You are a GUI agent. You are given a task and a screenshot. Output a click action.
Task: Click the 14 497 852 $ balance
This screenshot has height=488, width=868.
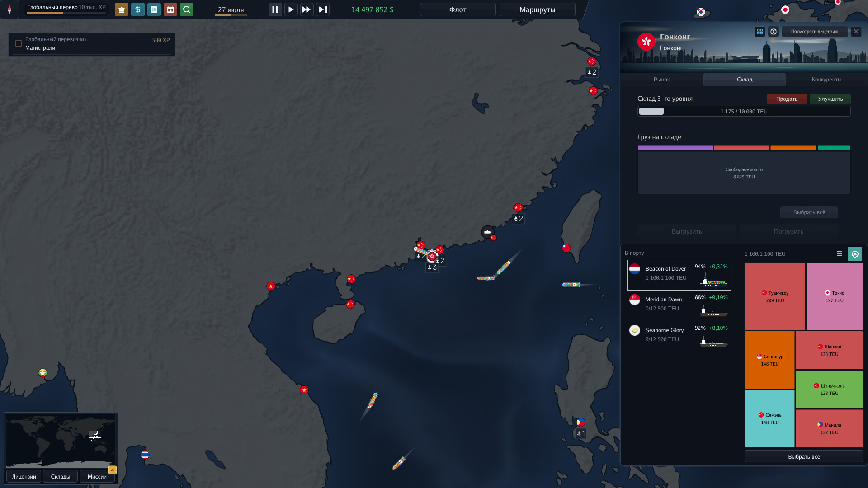coord(372,9)
